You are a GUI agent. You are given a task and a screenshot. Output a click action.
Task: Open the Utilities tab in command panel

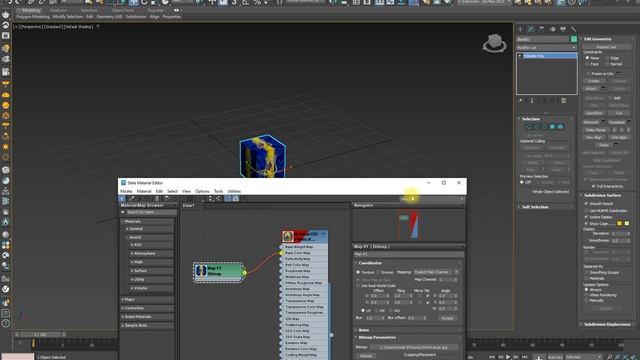pos(574,29)
